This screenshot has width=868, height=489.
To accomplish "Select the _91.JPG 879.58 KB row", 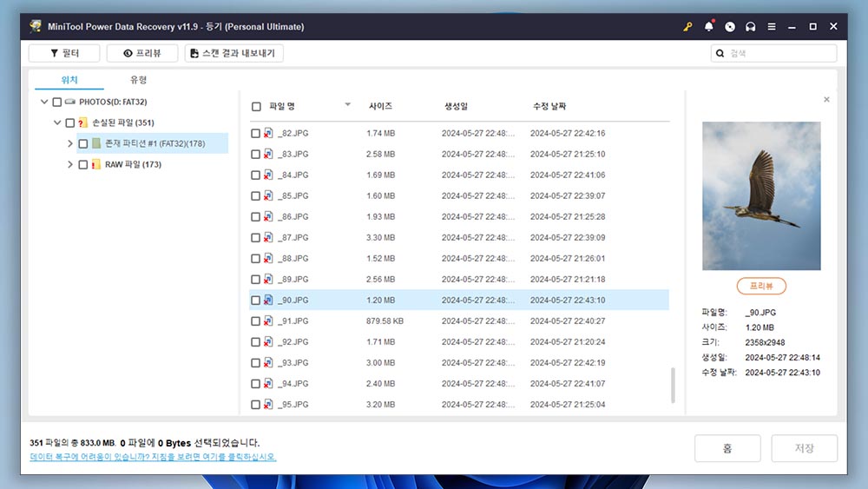I will 459,321.
